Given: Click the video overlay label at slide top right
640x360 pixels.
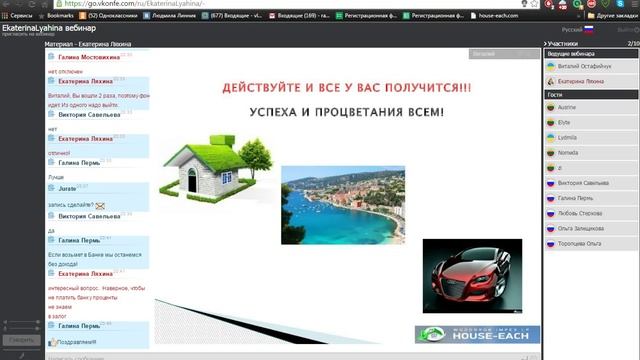Looking at the screenshot, I should click(x=504, y=54).
